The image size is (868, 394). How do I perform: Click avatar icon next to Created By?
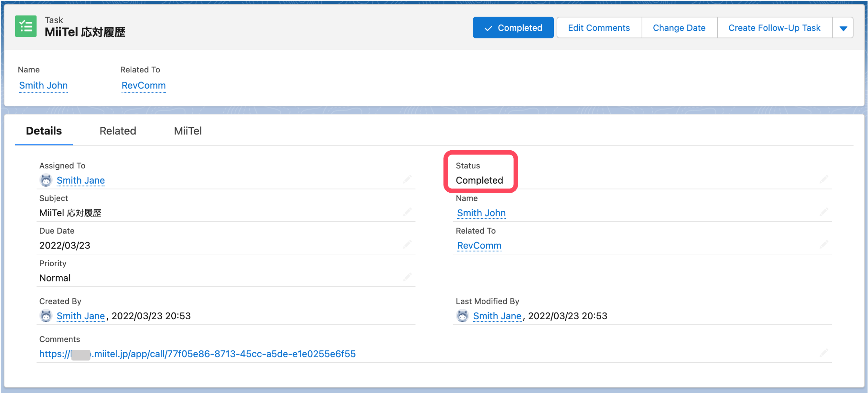click(x=46, y=316)
